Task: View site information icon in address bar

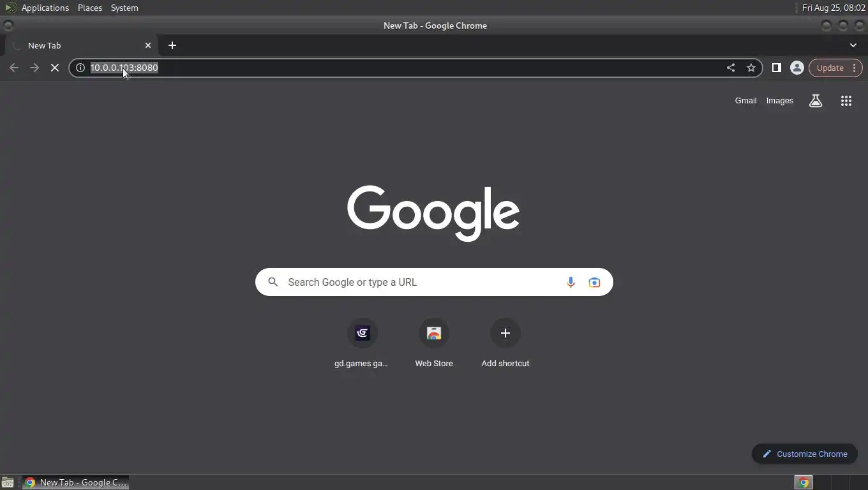Action: pyautogui.click(x=80, y=68)
